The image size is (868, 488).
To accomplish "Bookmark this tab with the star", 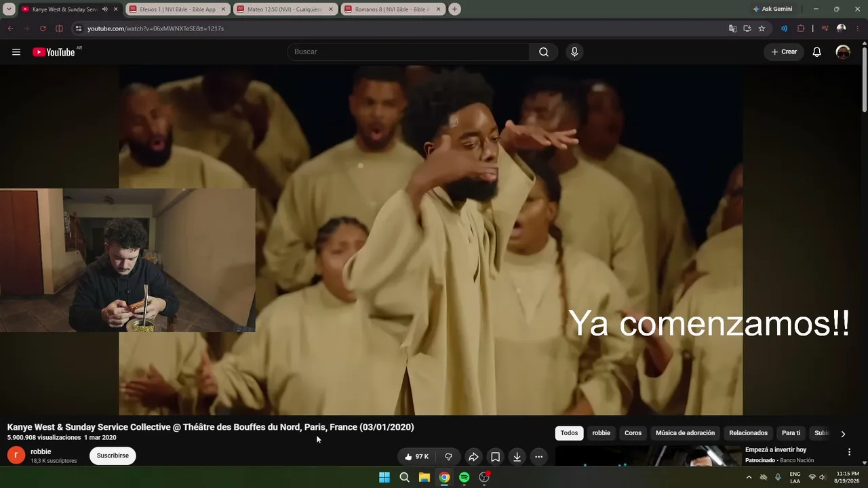I will 762,28.
